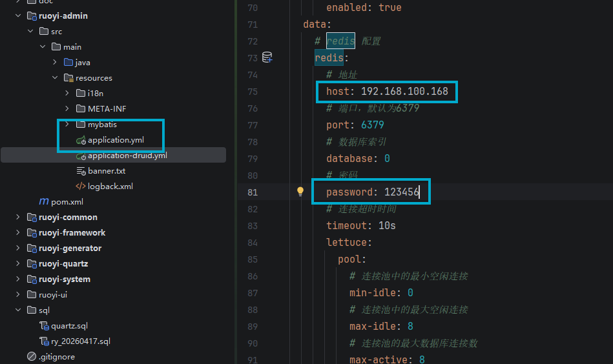Expand the ruoyi-ui folder

coord(18,294)
